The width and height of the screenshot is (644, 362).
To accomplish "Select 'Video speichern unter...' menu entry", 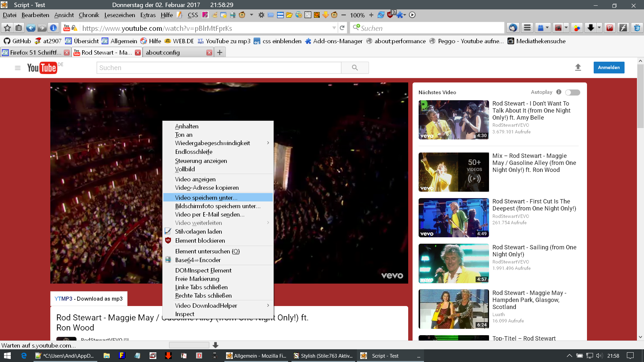I will [206, 198].
